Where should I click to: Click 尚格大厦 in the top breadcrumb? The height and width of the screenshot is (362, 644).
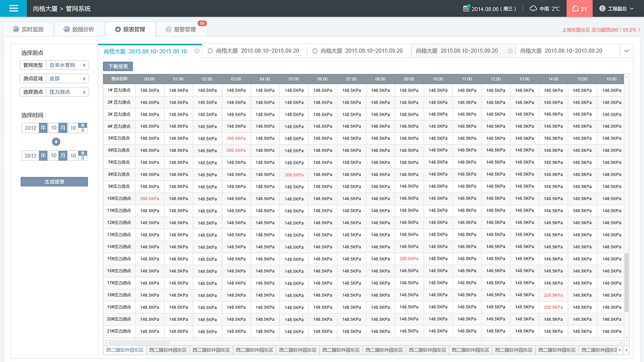[x=44, y=9]
